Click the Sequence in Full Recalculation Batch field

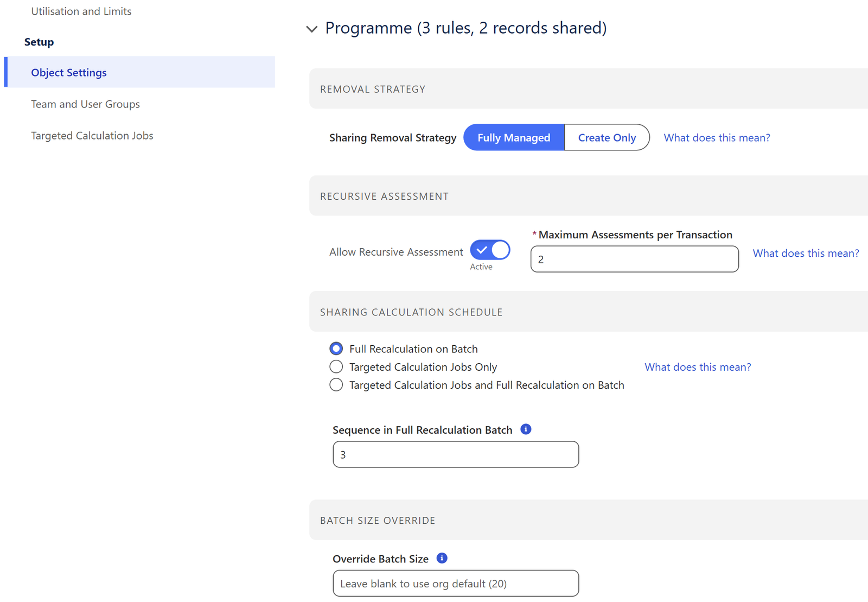(456, 454)
